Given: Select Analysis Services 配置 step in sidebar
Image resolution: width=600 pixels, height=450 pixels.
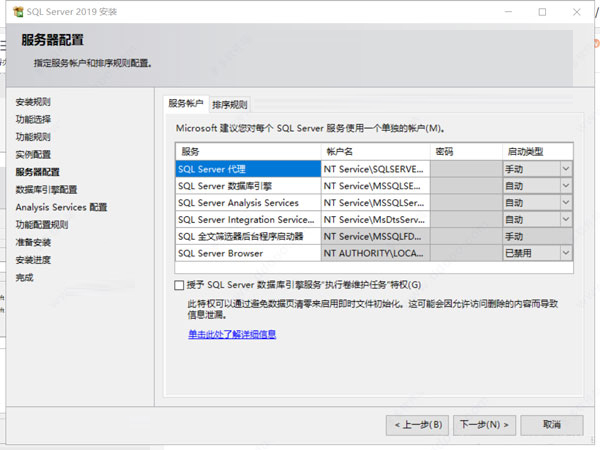Looking at the screenshot, I should coord(61,207).
